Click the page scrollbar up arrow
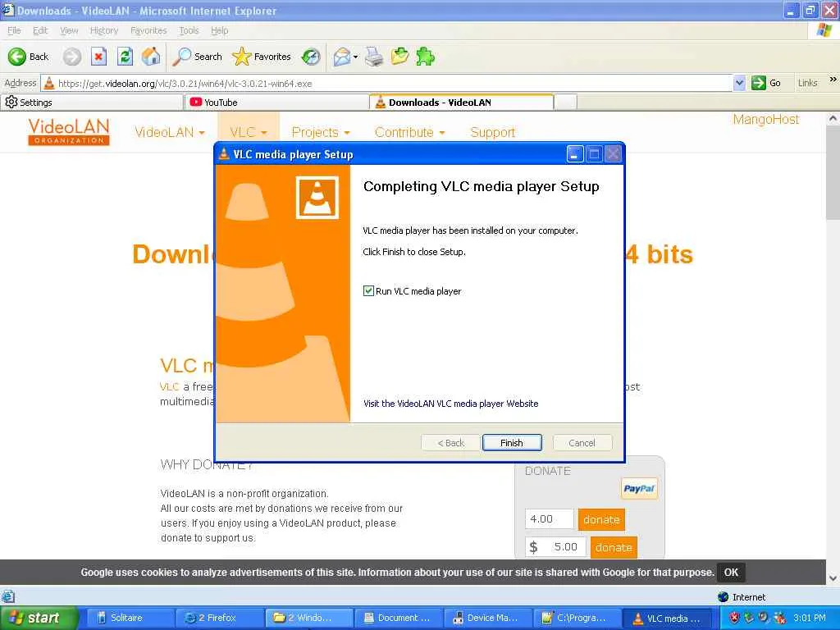The width and height of the screenshot is (840, 630). pos(833,118)
